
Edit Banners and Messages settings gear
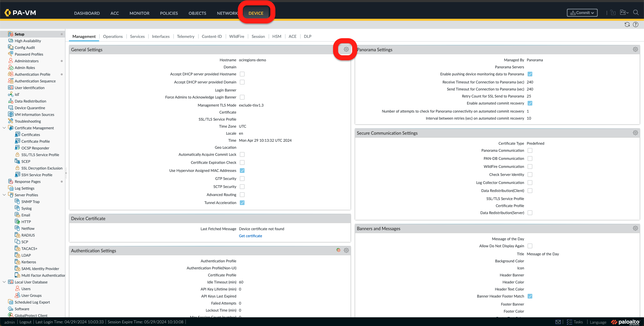point(635,228)
